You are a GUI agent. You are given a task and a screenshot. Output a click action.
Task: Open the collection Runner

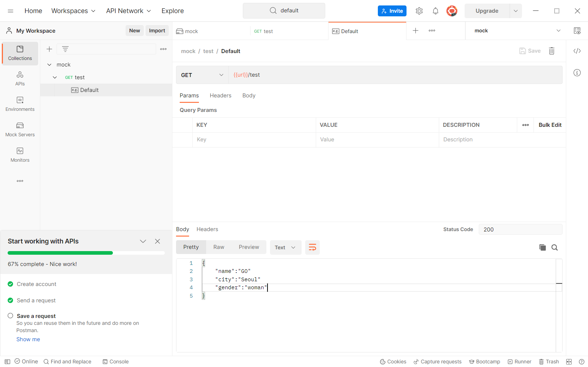519,362
